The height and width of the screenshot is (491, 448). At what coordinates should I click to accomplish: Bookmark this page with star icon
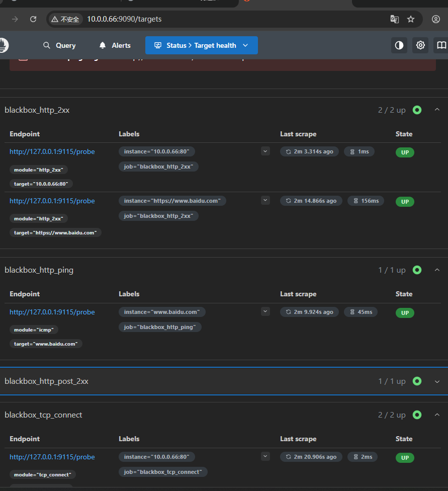coord(411,19)
